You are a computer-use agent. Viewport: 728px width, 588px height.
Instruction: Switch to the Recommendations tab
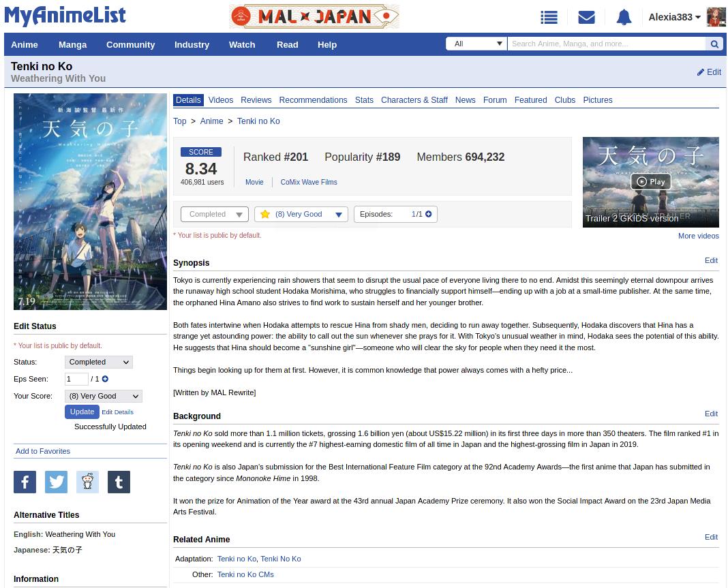pos(313,99)
